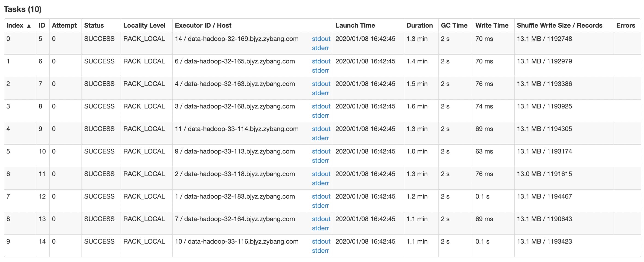Click shuffle value 13.1 MB / 1193925
This screenshot has width=644, height=262.
click(x=544, y=106)
